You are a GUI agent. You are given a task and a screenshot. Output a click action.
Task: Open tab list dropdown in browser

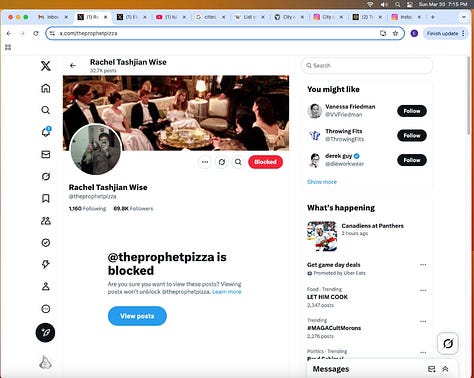[x=464, y=17]
